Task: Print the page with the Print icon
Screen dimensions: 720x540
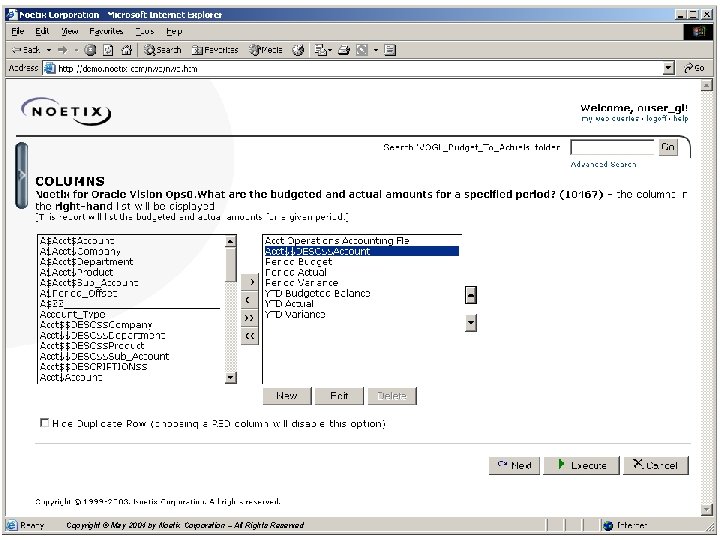Action: (344, 50)
